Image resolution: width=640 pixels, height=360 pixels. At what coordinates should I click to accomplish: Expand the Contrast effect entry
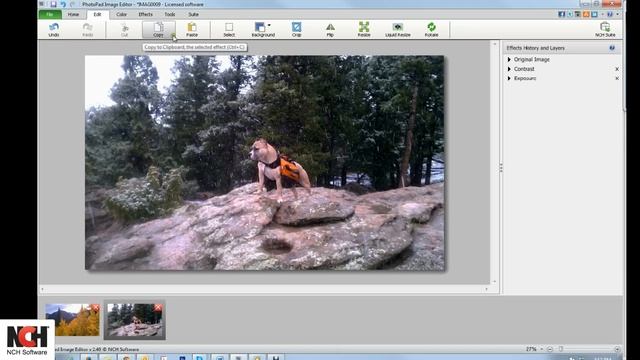pyautogui.click(x=509, y=69)
